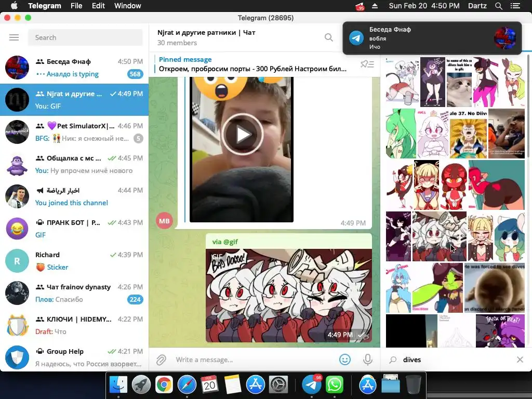Open the Чат frainov dynasty group
The width and height of the screenshot is (532, 399).
74,293
